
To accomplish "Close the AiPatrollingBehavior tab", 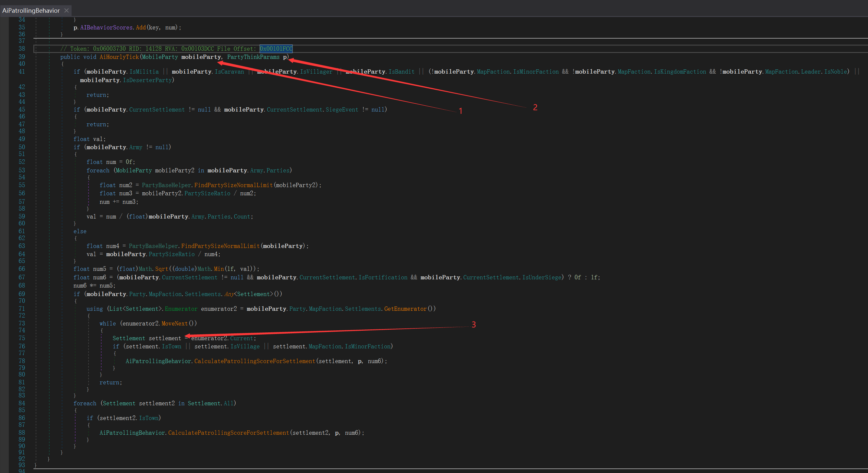I will pos(67,10).
